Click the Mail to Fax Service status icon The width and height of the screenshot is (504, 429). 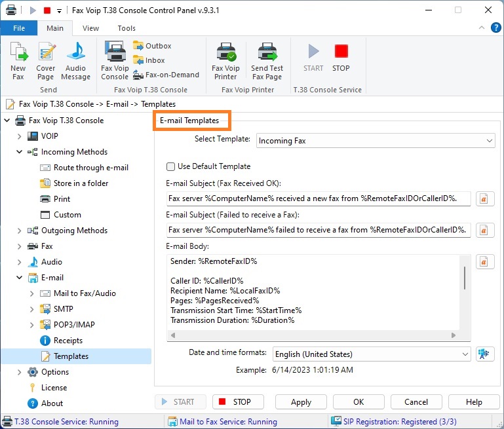click(x=172, y=422)
